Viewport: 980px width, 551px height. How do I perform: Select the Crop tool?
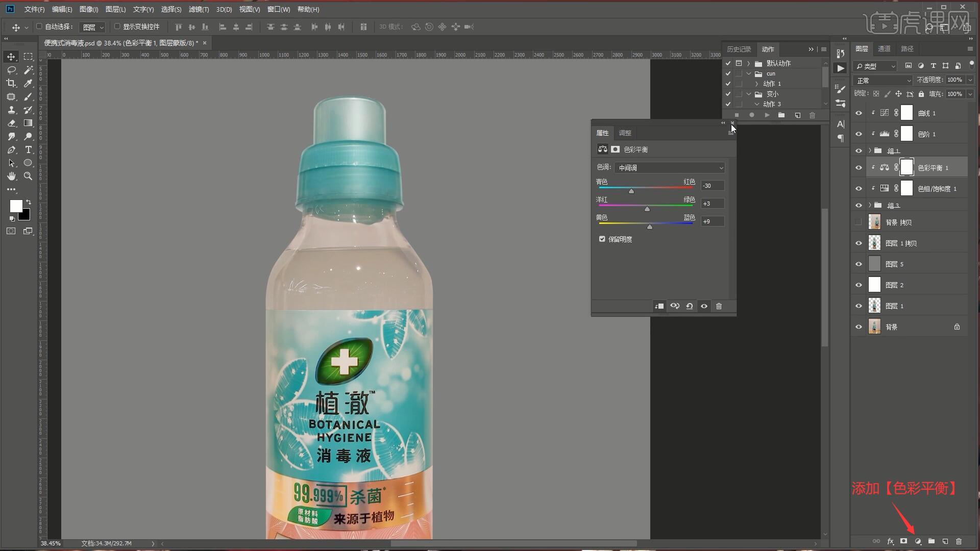[11, 83]
